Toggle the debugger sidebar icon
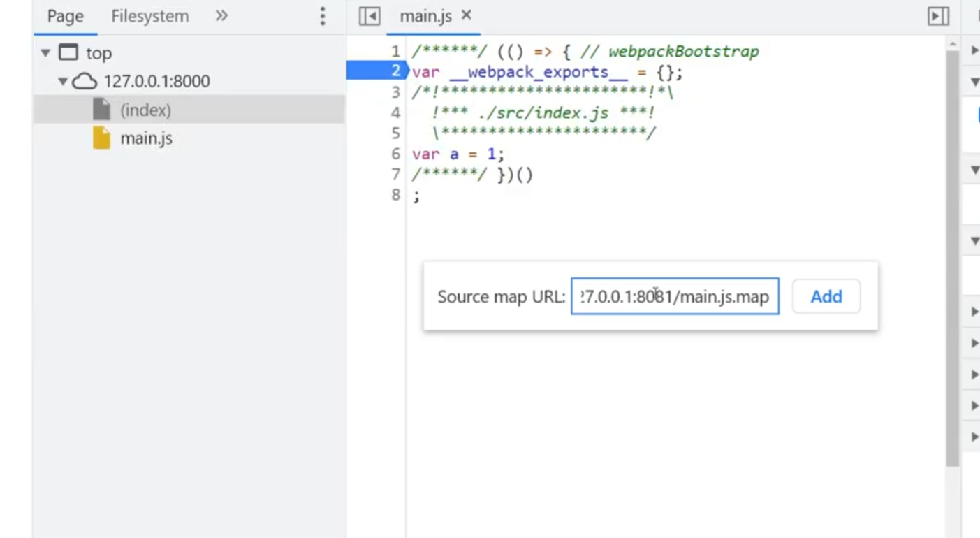This screenshot has width=980, height=538. (x=938, y=16)
